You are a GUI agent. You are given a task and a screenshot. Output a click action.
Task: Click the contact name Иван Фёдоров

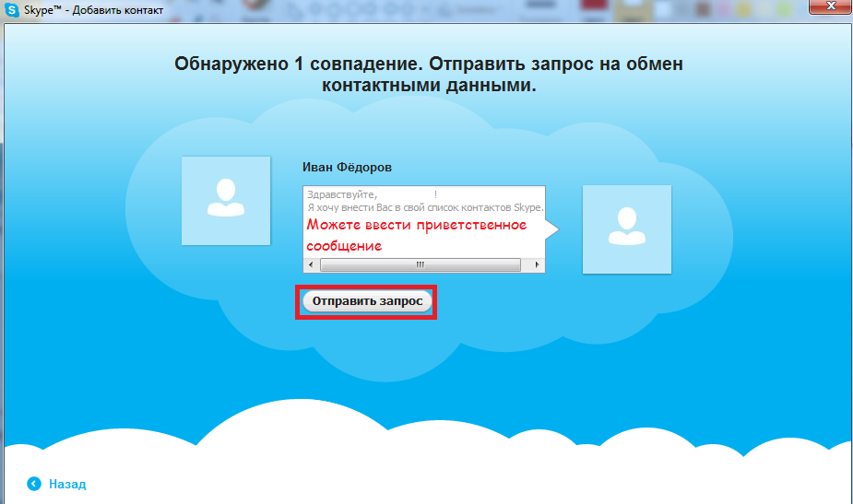click(347, 168)
